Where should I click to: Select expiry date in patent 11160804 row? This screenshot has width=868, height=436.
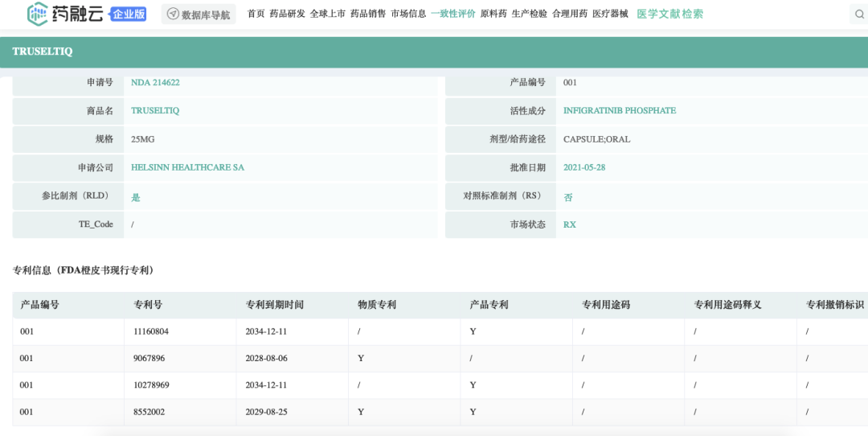point(266,332)
